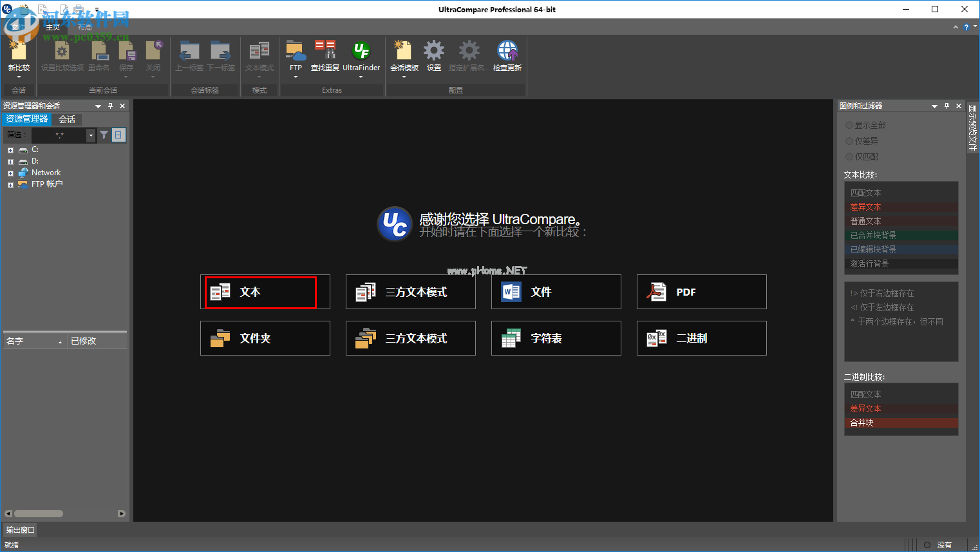Toggle the view button next to the filter funnel
This screenshot has height=552, width=980.
(118, 135)
